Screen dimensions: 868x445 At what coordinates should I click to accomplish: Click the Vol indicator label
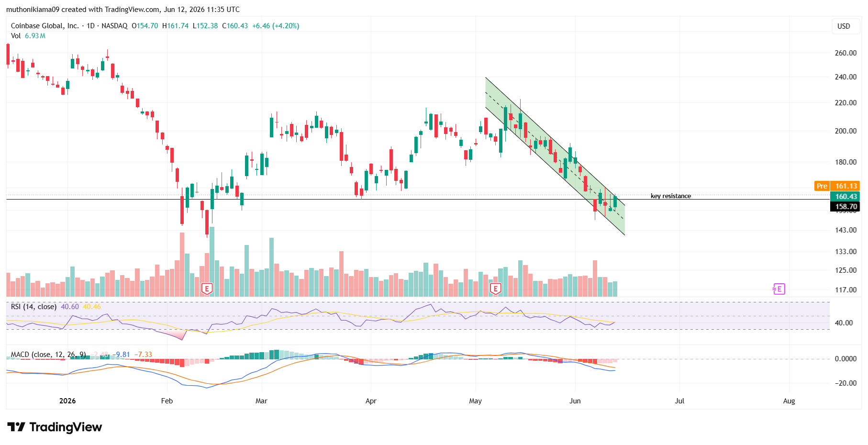(16, 36)
